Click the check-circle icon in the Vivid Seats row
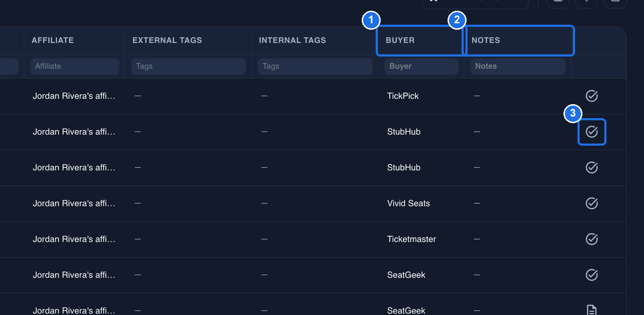Screen dimensions: 644x315 pos(591,203)
